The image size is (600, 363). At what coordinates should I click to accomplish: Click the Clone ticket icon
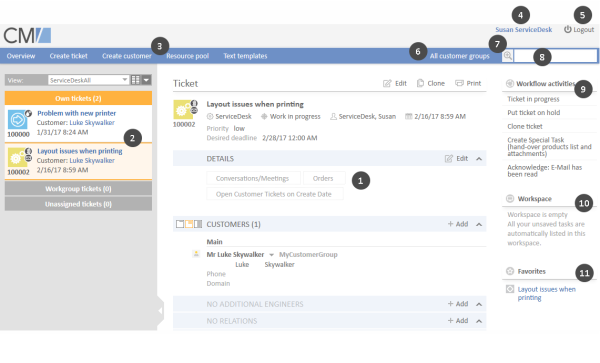420,83
